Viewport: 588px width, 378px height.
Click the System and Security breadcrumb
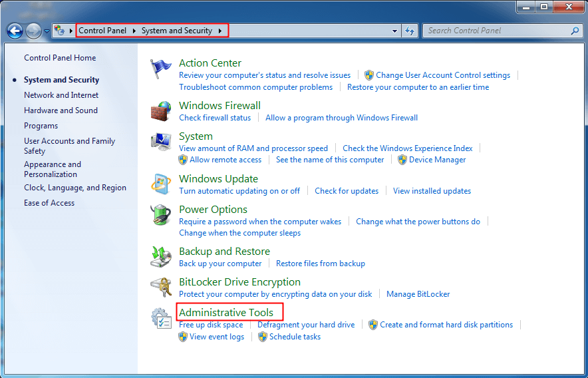(x=177, y=31)
